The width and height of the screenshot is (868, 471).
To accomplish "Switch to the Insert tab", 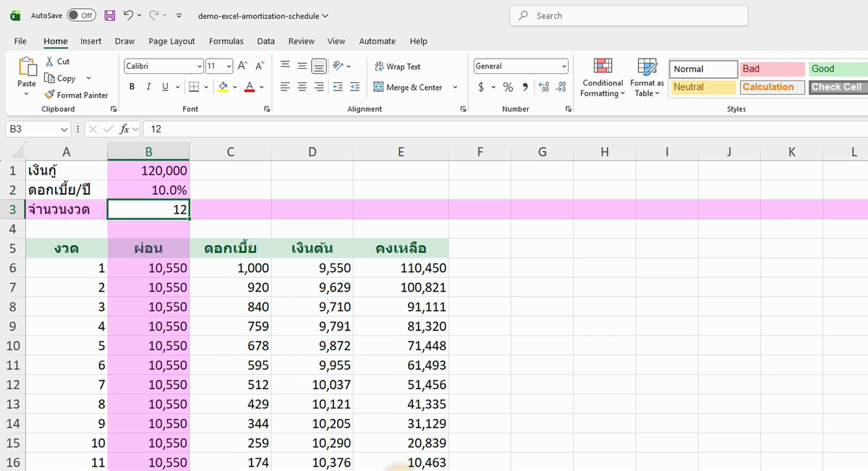I will pyautogui.click(x=91, y=41).
